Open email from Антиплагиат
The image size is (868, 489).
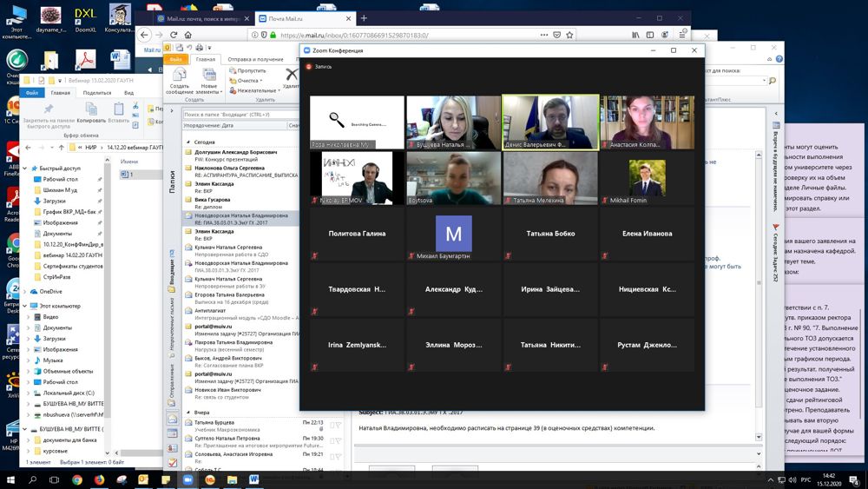pyautogui.click(x=241, y=314)
